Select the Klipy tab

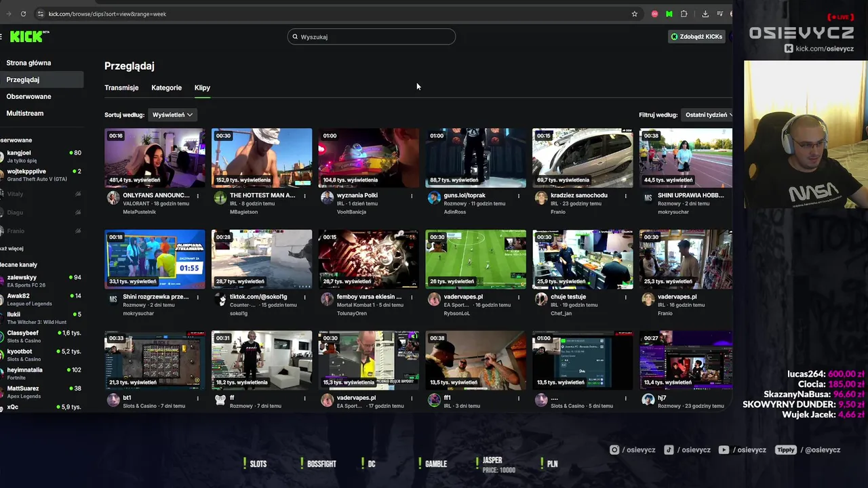(202, 87)
